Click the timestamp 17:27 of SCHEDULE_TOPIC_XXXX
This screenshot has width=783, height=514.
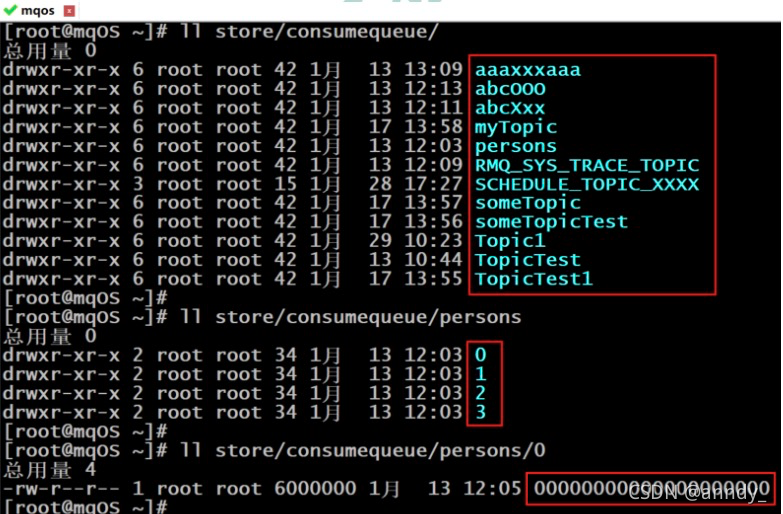(x=433, y=184)
